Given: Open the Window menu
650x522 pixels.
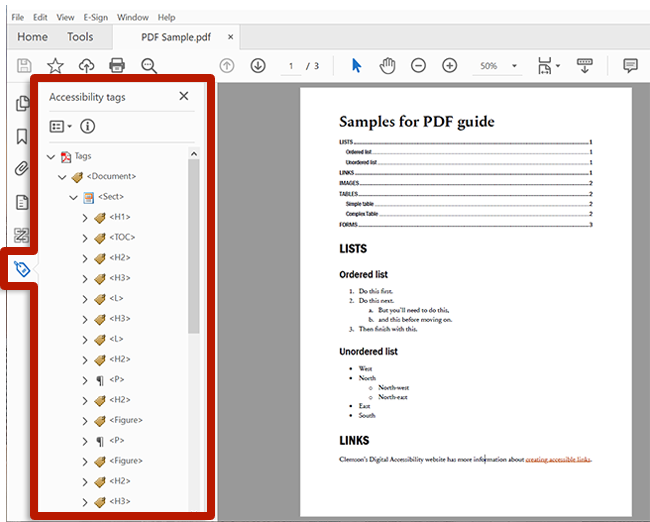Looking at the screenshot, I should 133,17.
